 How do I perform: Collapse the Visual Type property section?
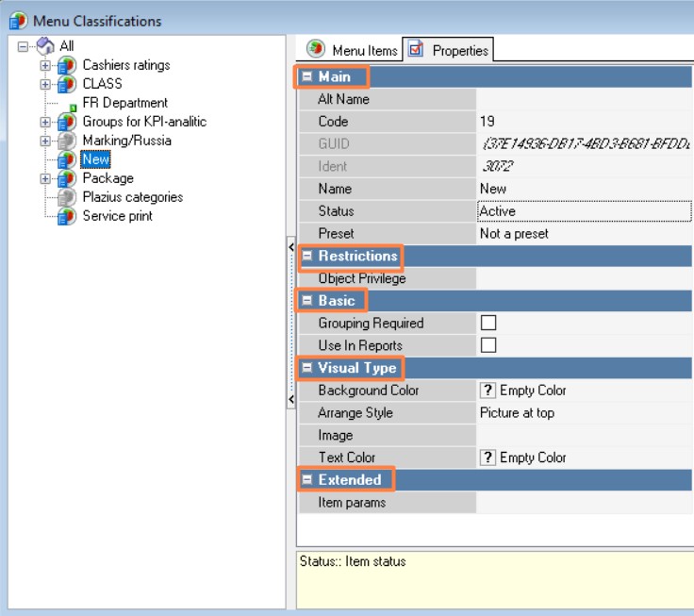306,368
